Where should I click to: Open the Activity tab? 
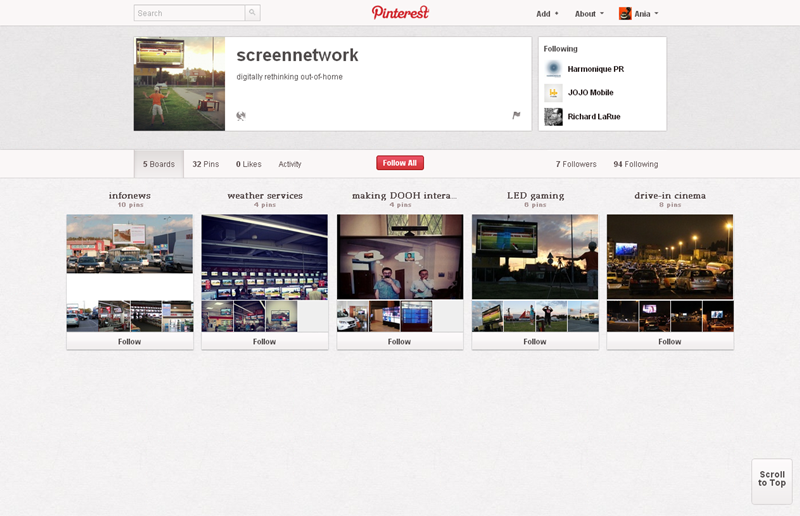tap(290, 164)
